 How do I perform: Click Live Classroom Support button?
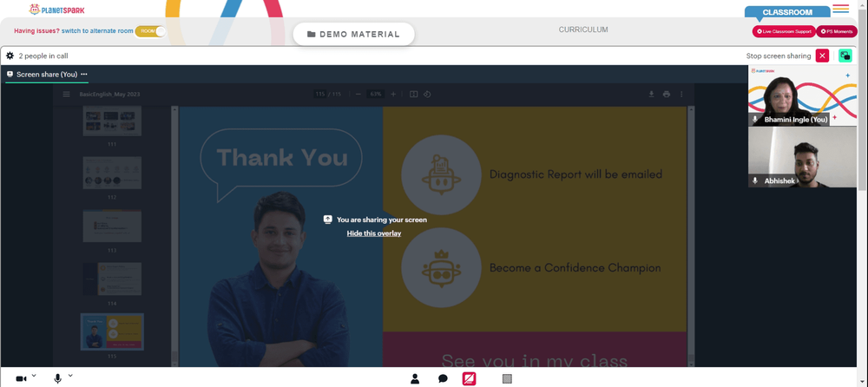pos(784,31)
